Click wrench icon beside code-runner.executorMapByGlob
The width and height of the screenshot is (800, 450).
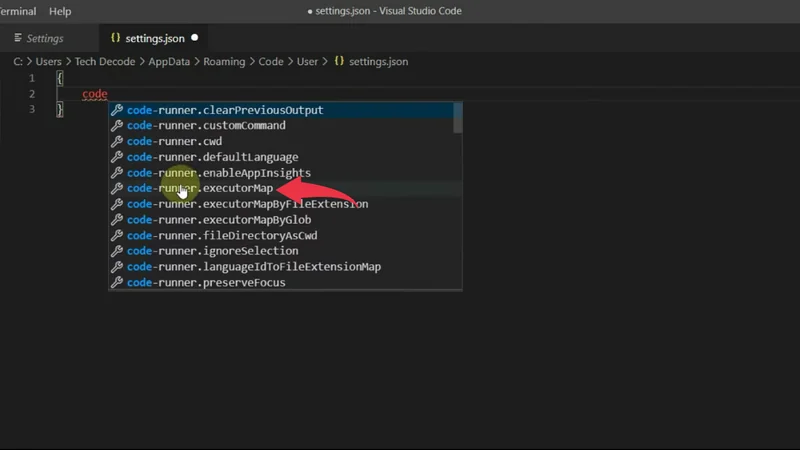117,220
